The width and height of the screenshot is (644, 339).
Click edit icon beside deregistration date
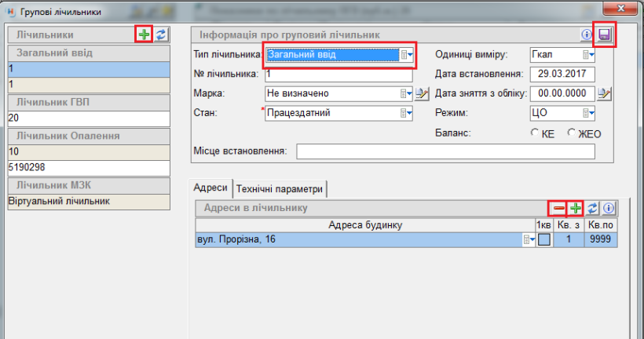[x=603, y=94]
